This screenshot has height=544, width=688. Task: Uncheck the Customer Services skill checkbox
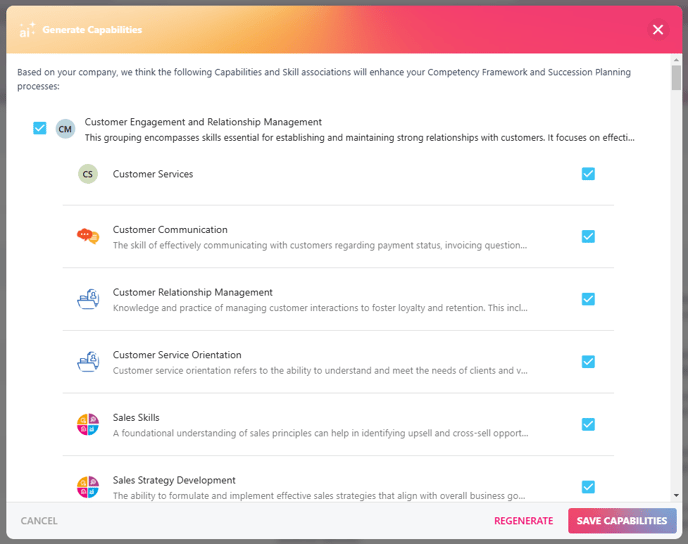coord(588,174)
